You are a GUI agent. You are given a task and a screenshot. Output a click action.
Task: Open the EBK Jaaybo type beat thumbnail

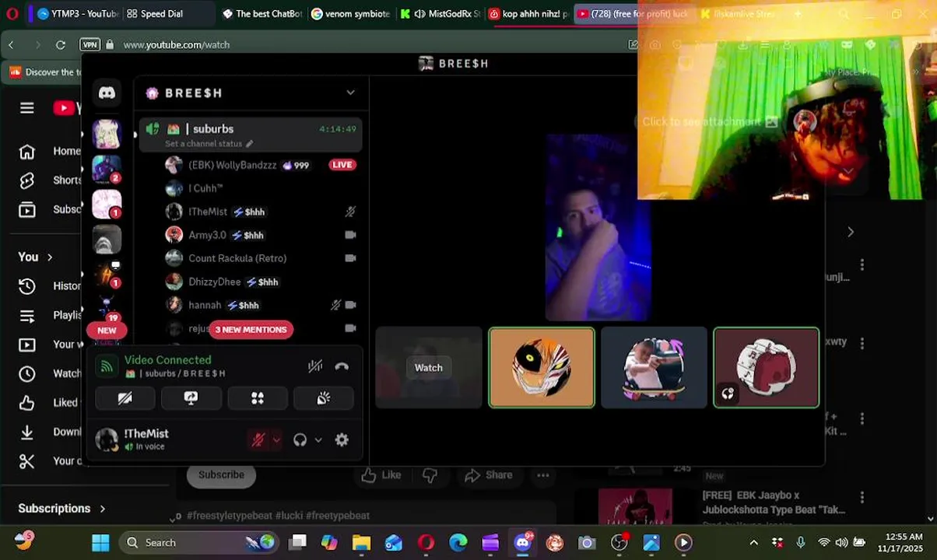coord(635,506)
